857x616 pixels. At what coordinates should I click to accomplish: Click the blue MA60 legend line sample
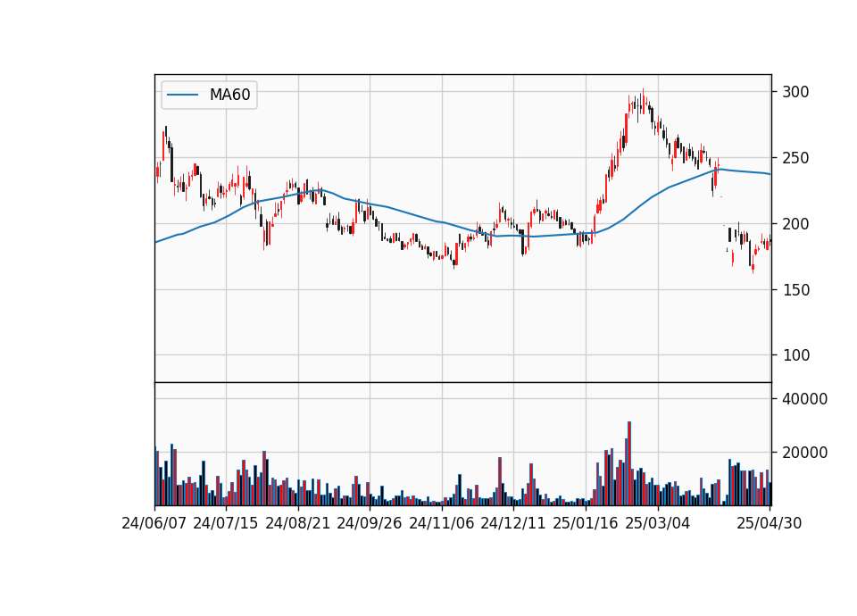coord(182,96)
